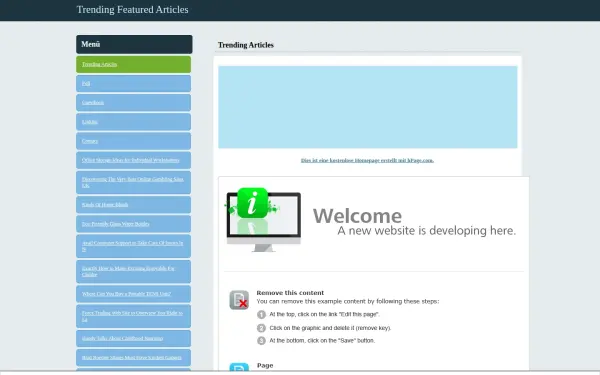The image size is (600, 375).
Task: Click the light blue ad banner area
Action: click(368, 107)
